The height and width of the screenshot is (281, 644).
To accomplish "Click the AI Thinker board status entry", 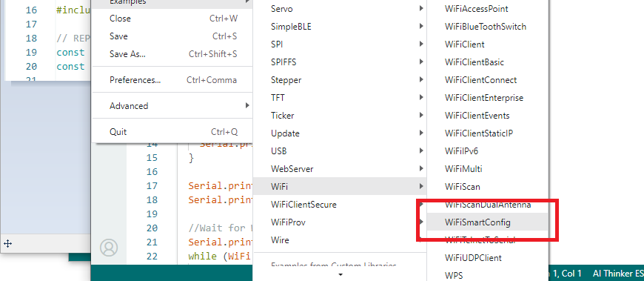I will (x=618, y=273).
